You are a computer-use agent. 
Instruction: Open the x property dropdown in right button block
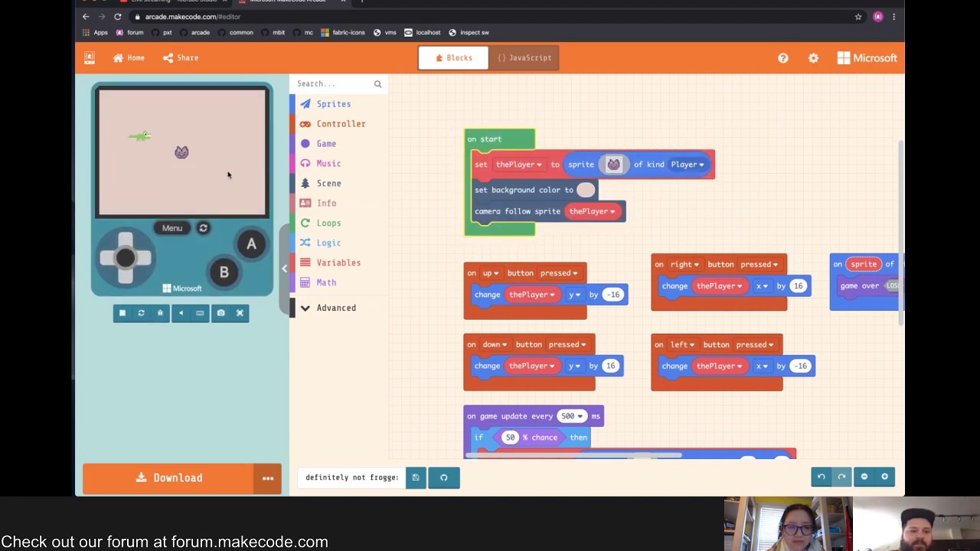coord(762,286)
